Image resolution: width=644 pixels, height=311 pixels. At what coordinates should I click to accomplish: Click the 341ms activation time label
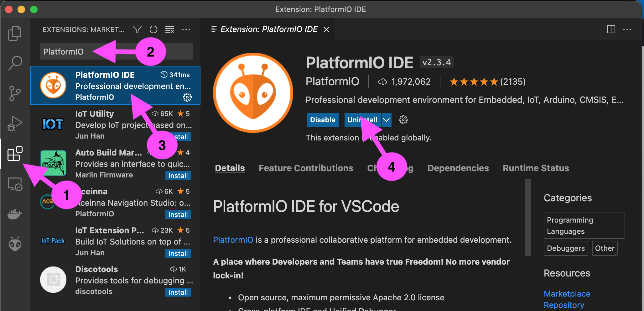[x=175, y=75]
